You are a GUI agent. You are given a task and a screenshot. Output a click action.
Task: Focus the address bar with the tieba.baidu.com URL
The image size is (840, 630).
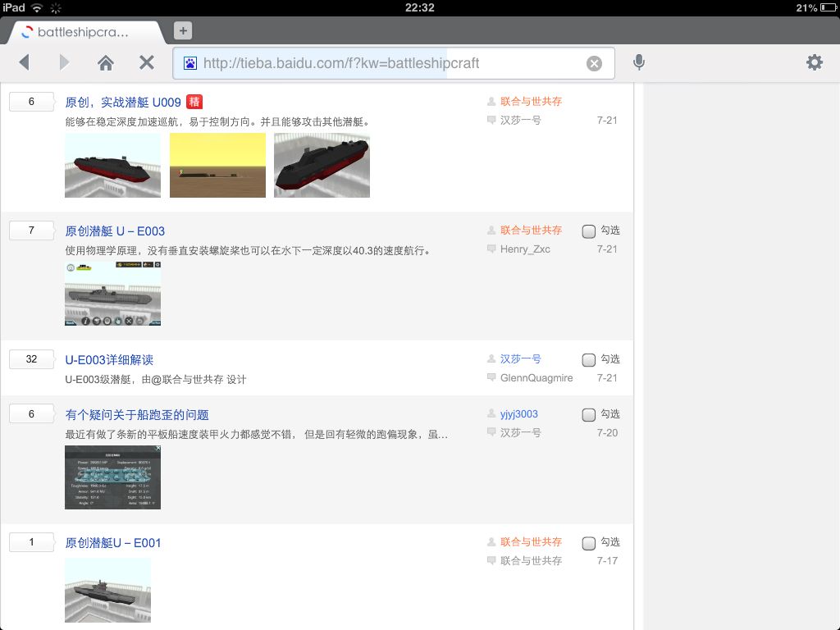pyautogui.click(x=393, y=63)
